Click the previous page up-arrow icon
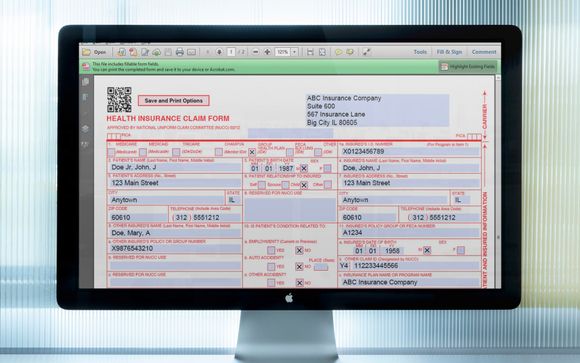Image resolution: width=580 pixels, height=363 pixels. pyautogui.click(x=208, y=52)
